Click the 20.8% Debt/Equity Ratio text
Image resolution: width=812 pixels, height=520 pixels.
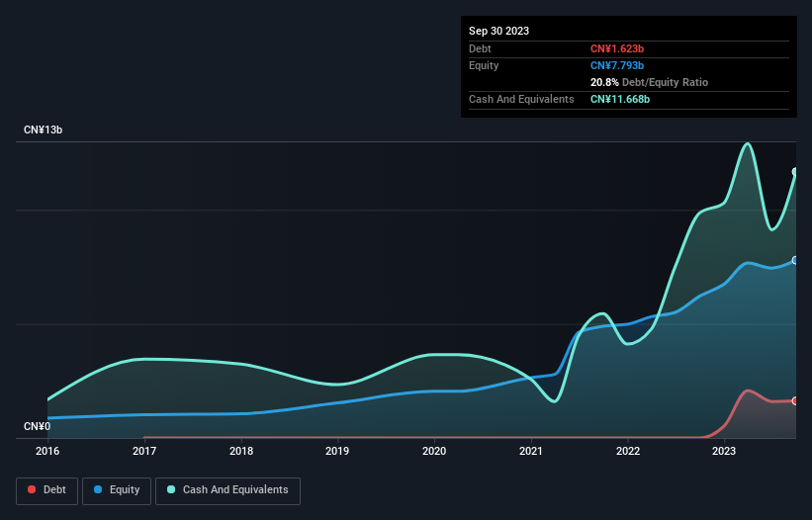click(x=649, y=82)
